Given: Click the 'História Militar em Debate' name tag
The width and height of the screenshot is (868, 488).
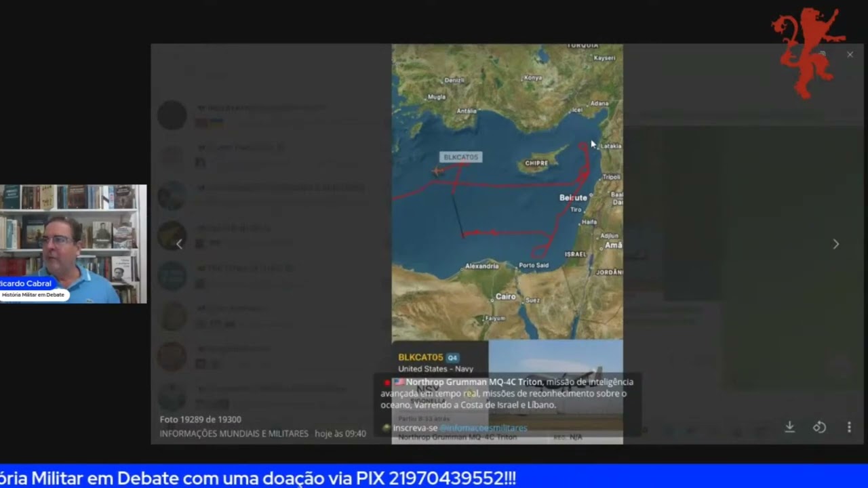Looking at the screenshot, I should tap(33, 295).
